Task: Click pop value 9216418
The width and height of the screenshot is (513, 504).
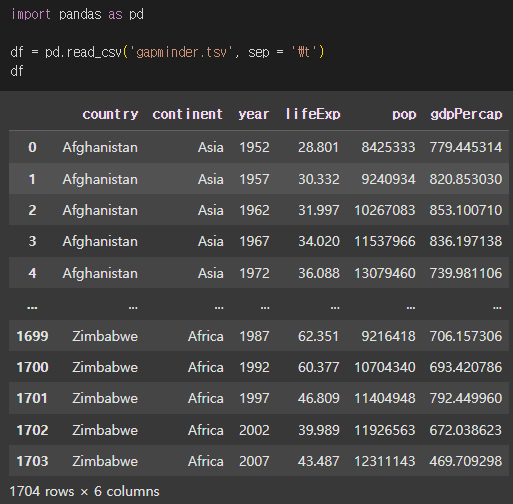Action: click(388, 336)
